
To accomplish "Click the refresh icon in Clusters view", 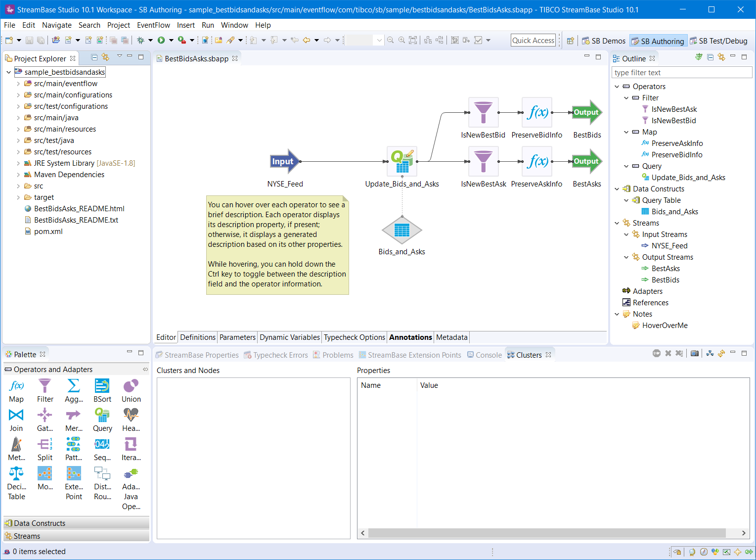I will pos(721,354).
